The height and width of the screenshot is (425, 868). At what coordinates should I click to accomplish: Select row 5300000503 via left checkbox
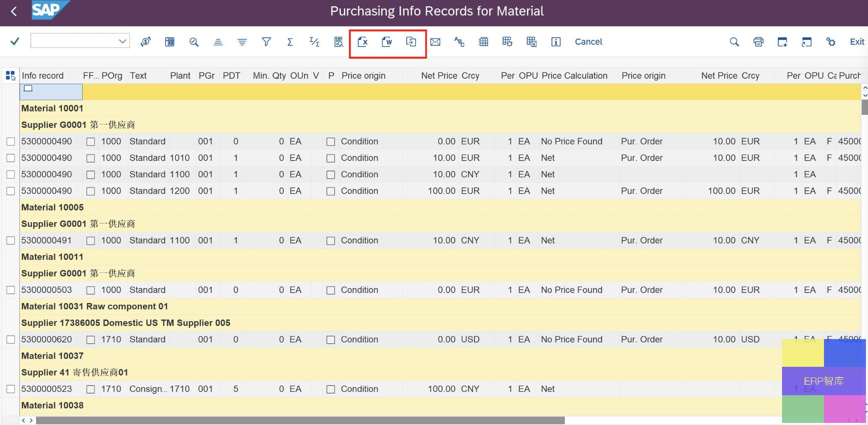(x=11, y=290)
